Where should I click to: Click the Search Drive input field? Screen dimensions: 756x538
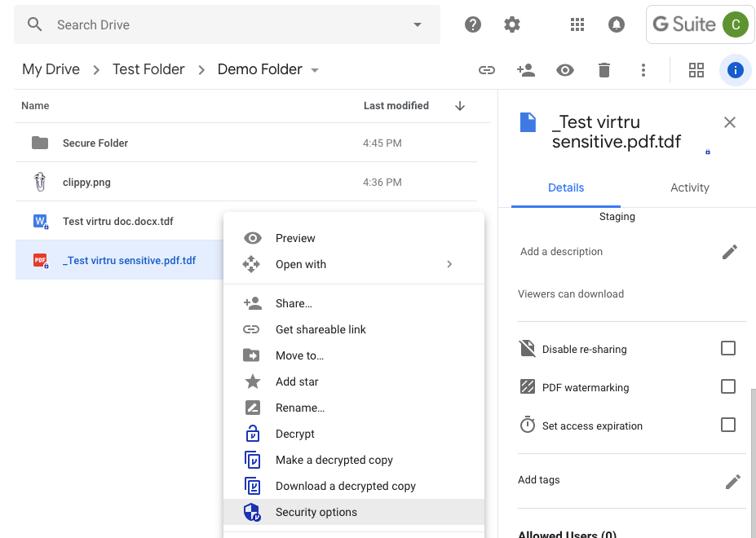227,24
